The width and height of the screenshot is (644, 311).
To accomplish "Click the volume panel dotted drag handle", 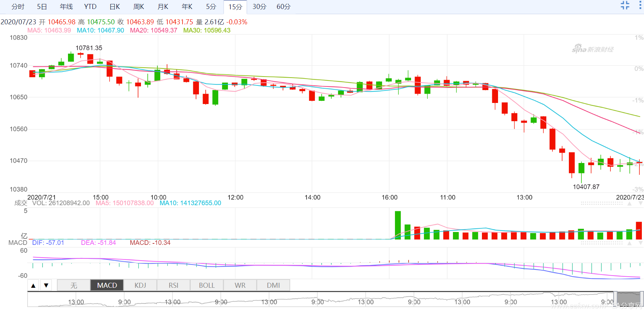I will click(601, 203).
